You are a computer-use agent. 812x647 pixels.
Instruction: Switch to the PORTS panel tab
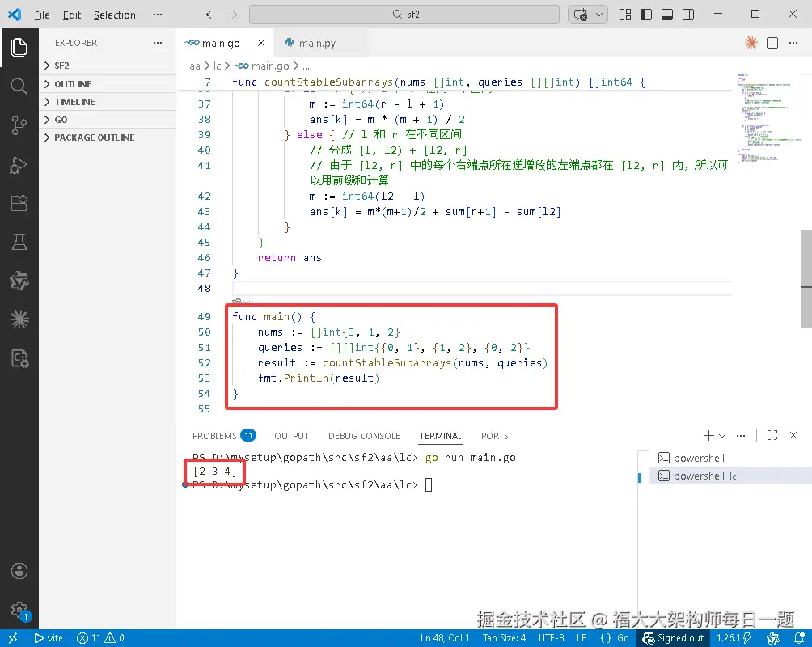(x=494, y=436)
